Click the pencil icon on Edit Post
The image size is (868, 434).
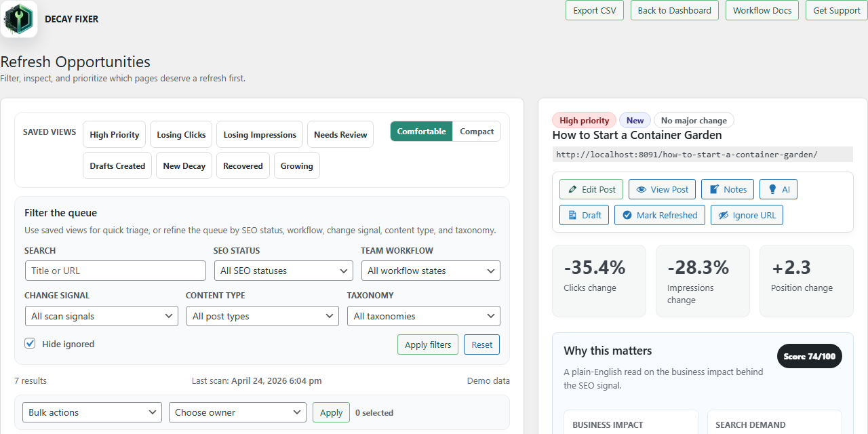coord(573,190)
